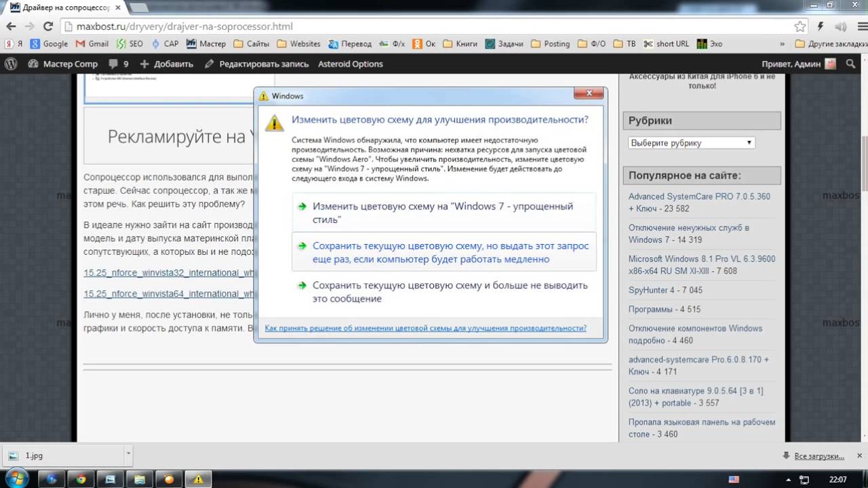This screenshot has height=488, width=868.
Task: Open the ТВ bookmarks folder
Action: (625, 43)
